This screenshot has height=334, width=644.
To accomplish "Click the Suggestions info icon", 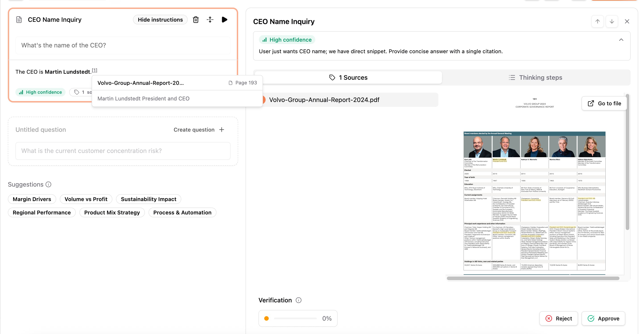I will click(48, 184).
